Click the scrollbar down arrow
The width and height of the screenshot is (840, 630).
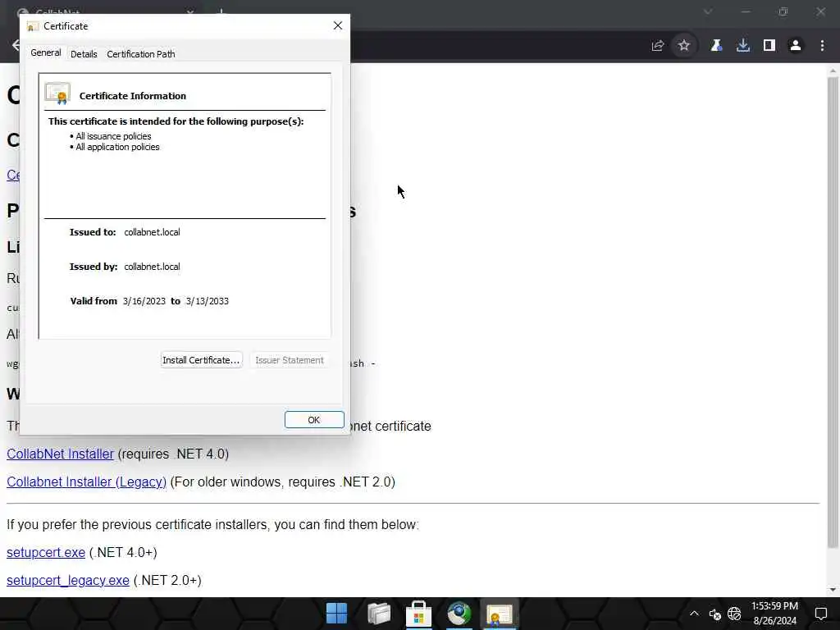point(833,590)
